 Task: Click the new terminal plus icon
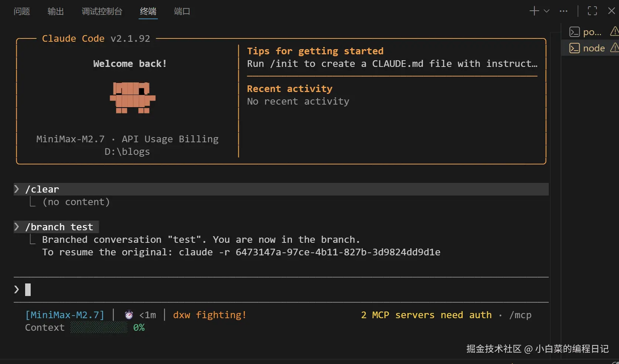(534, 11)
